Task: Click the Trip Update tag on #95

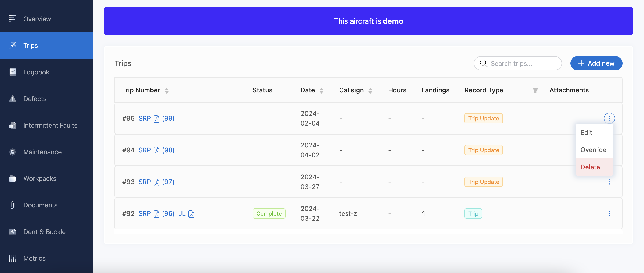Action: 483,118
